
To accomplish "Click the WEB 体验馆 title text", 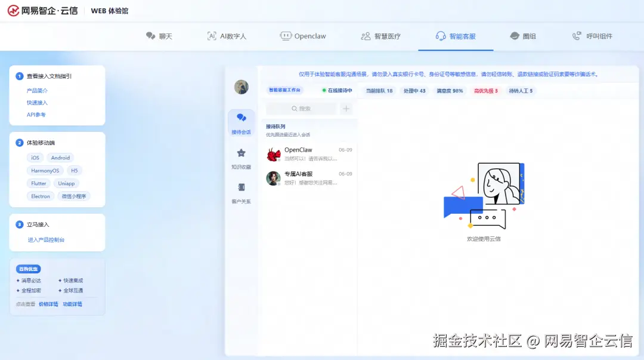I will [x=110, y=11].
